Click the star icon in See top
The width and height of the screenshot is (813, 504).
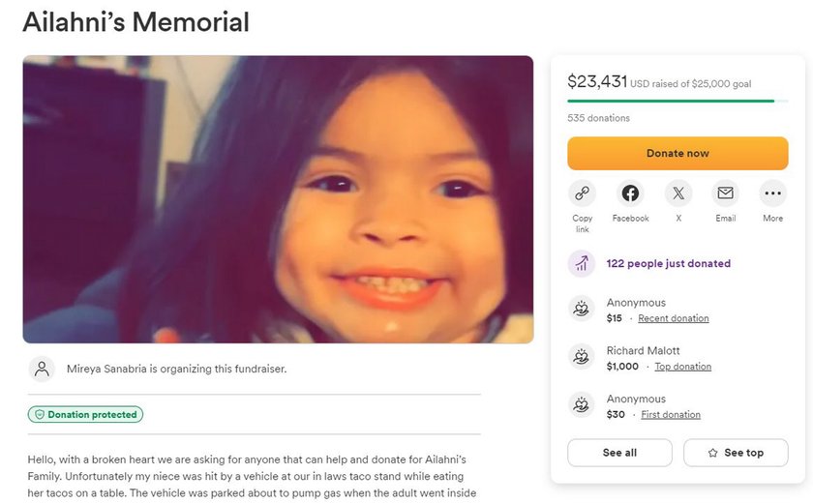[x=713, y=453]
